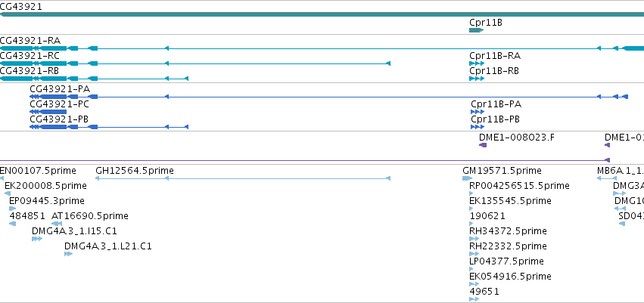Screen dimensions: 644x303
Task: Click the Cpr11B-RA transcript arrows
Action: tap(477, 63)
